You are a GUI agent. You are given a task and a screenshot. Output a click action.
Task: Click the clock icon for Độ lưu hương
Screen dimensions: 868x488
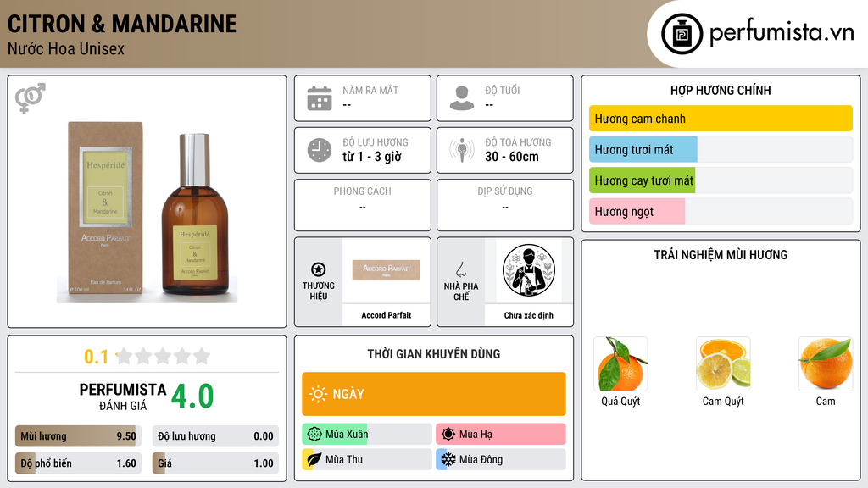pos(320,150)
